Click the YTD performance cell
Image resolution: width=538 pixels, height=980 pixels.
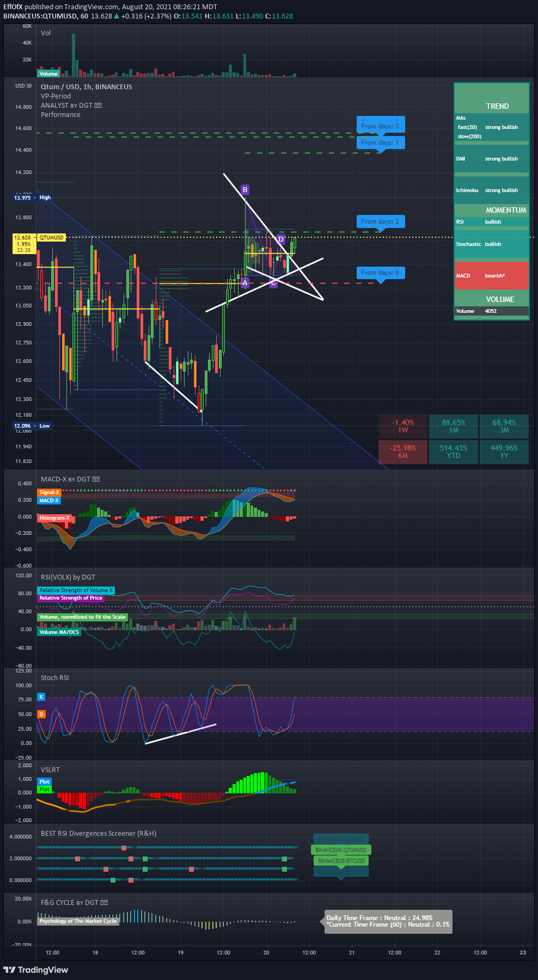454,452
